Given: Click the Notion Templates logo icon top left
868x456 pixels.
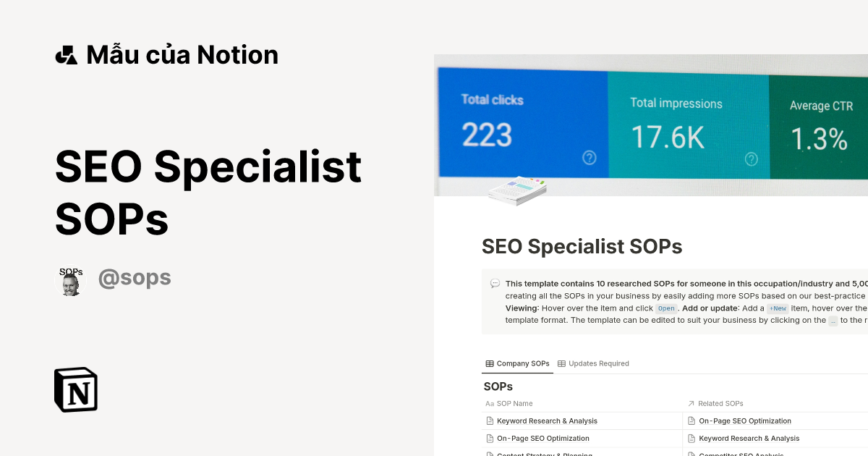Looking at the screenshot, I should [66, 54].
